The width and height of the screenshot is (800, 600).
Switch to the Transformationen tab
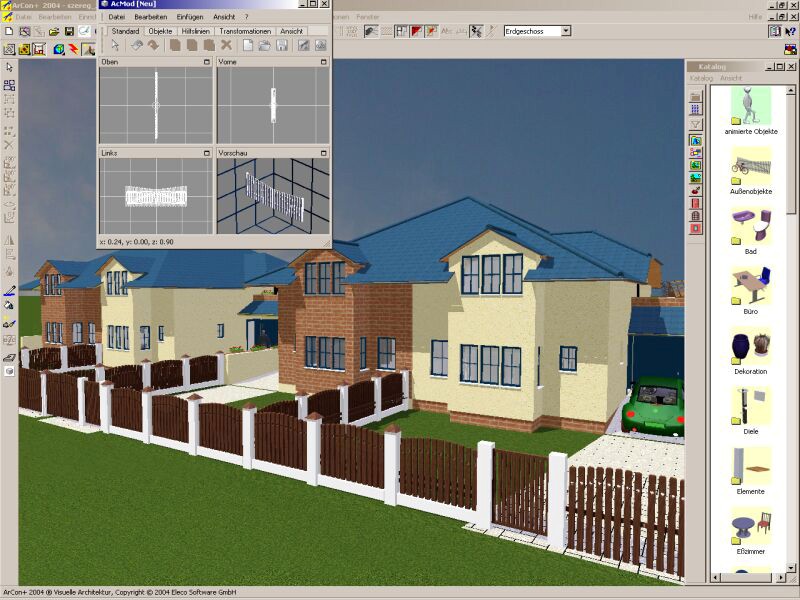pyautogui.click(x=244, y=31)
